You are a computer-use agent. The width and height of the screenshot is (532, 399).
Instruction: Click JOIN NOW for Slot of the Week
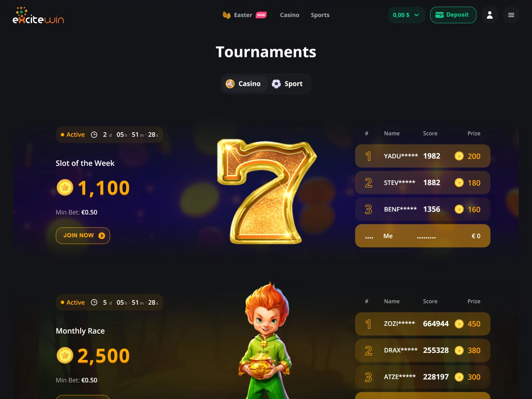point(83,236)
